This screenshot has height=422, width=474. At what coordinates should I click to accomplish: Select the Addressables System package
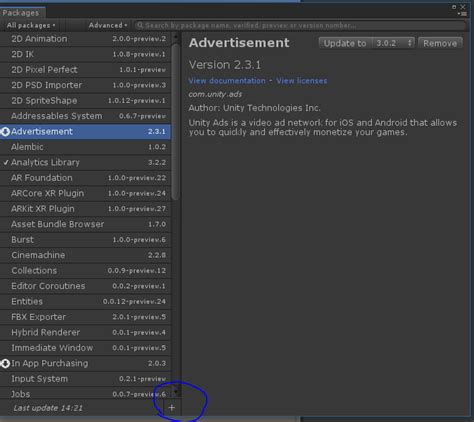coord(85,116)
